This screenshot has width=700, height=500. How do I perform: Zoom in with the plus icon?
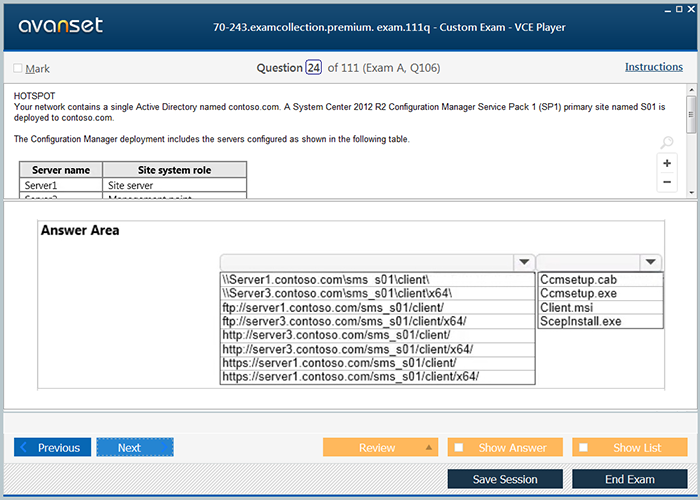tap(667, 163)
